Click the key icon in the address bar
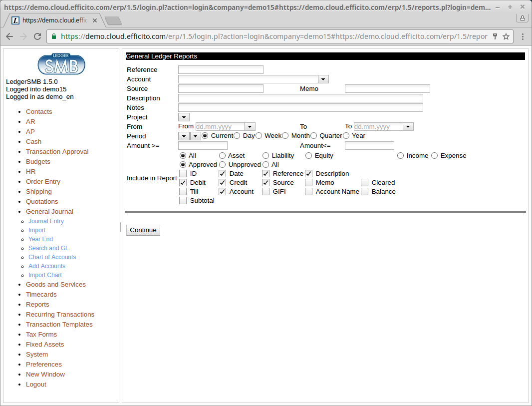The image size is (532, 406). [495, 36]
